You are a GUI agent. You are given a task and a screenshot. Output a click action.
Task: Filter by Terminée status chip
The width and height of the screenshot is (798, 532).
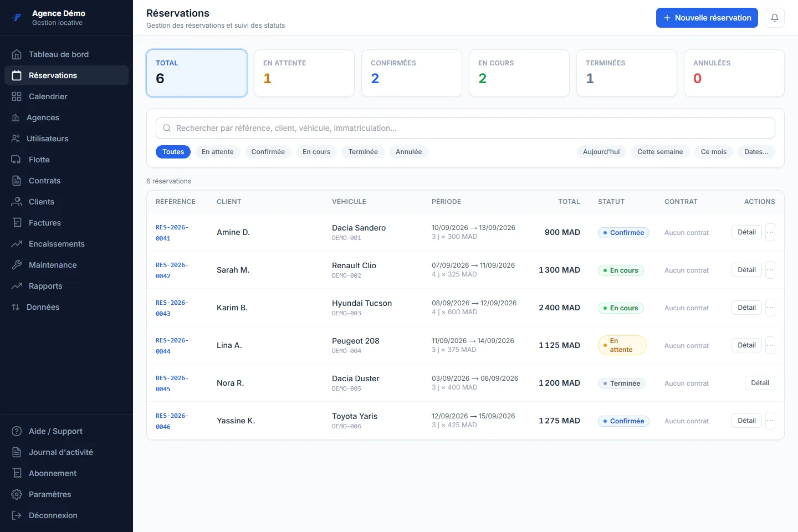pos(363,152)
